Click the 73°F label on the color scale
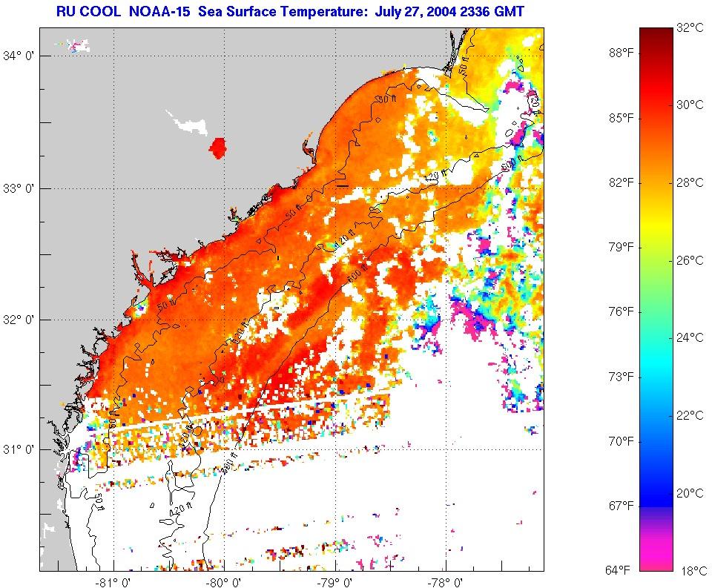 coord(621,377)
